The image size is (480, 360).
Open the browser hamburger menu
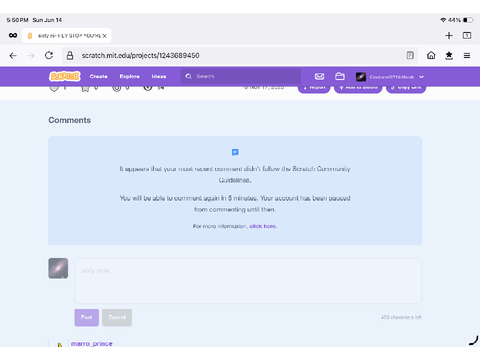point(467,55)
